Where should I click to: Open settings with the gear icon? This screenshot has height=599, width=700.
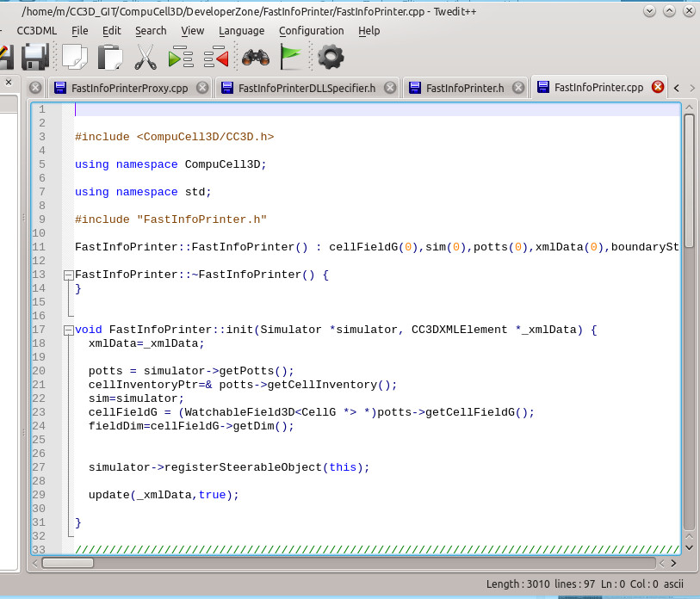coord(331,58)
